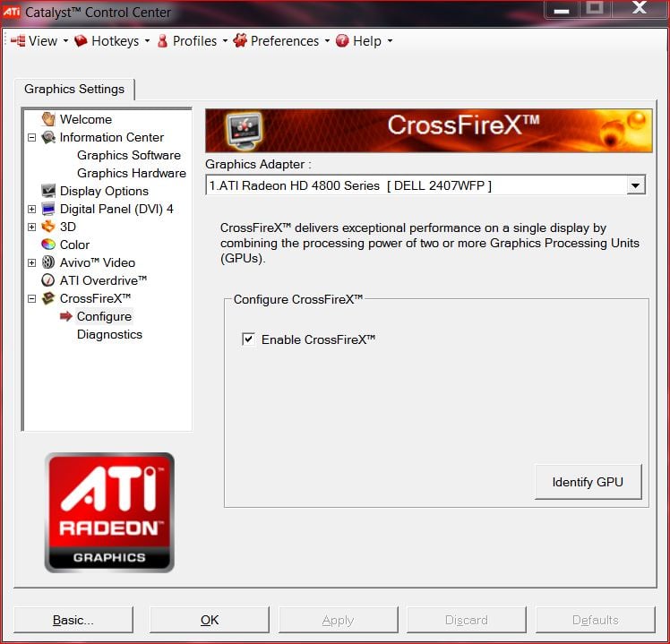Image resolution: width=670 pixels, height=644 pixels.
Task: Select Diagnostics under CrossFireX
Action: (109, 334)
